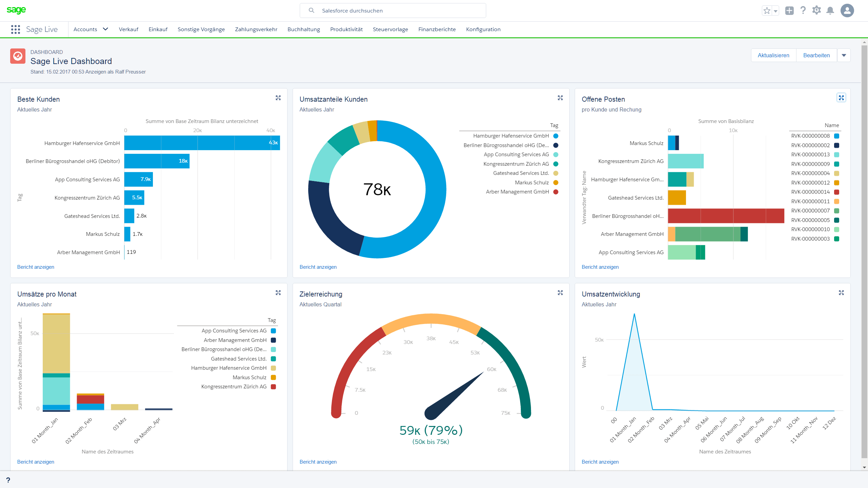Expand the Beste Kunden chart
This screenshot has width=868, height=488.
[x=278, y=98]
